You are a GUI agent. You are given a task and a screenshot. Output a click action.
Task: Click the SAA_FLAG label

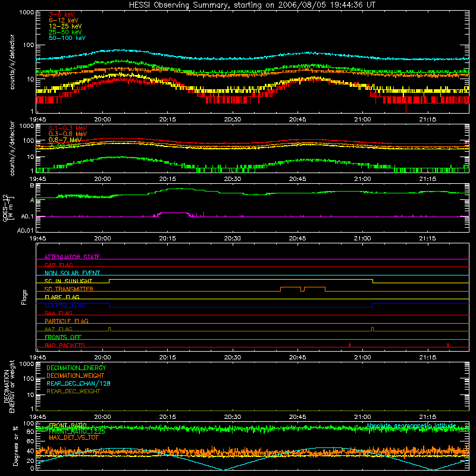[58, 313]
